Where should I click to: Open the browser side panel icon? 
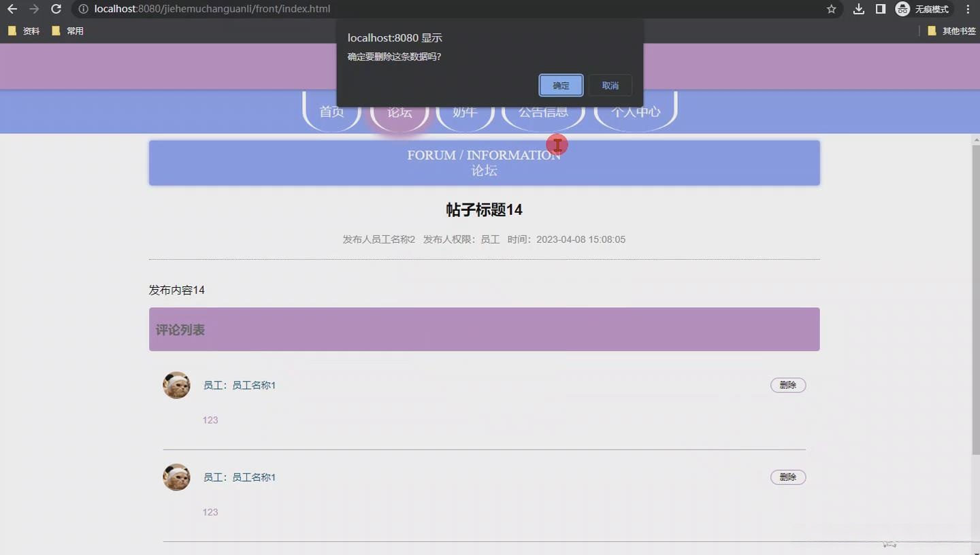tap(880, 9)
